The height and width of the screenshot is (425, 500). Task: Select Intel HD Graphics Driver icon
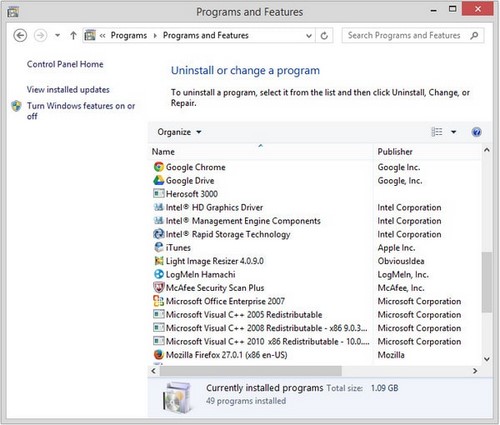click(x=158, y=207)
